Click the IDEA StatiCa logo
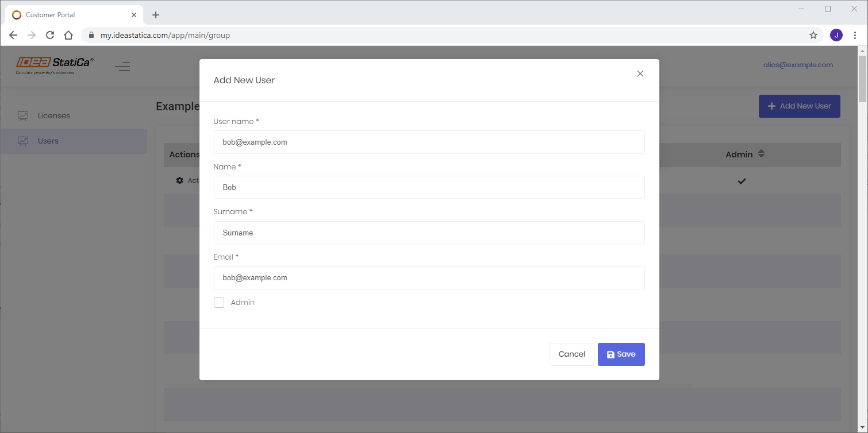 (55, 65)
